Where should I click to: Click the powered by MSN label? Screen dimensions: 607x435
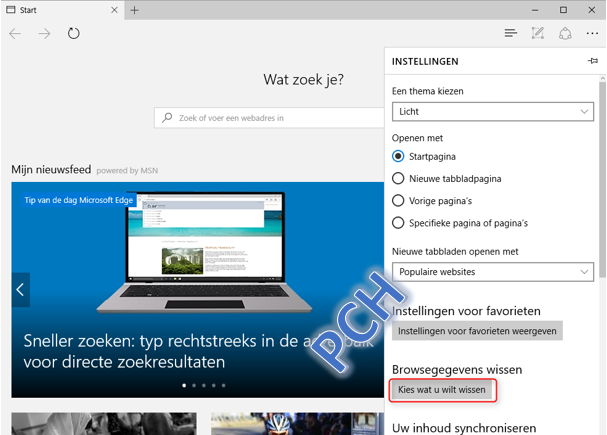point(127,171)
